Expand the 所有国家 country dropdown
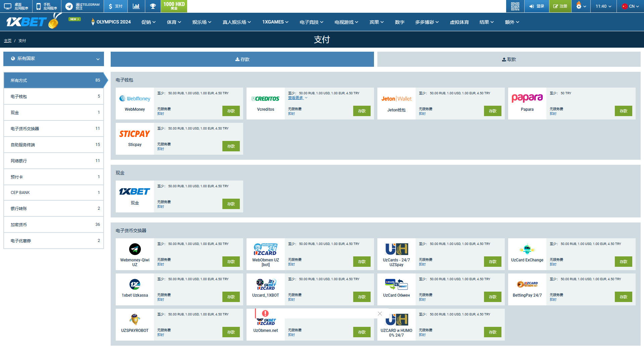Screen dimensions: 644x349 [54, 59]
